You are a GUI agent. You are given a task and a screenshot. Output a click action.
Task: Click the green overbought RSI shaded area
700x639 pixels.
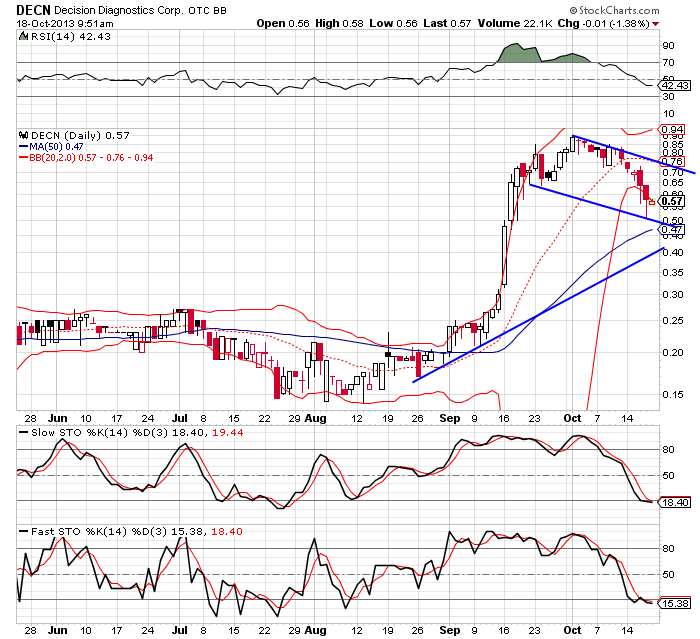520,54
